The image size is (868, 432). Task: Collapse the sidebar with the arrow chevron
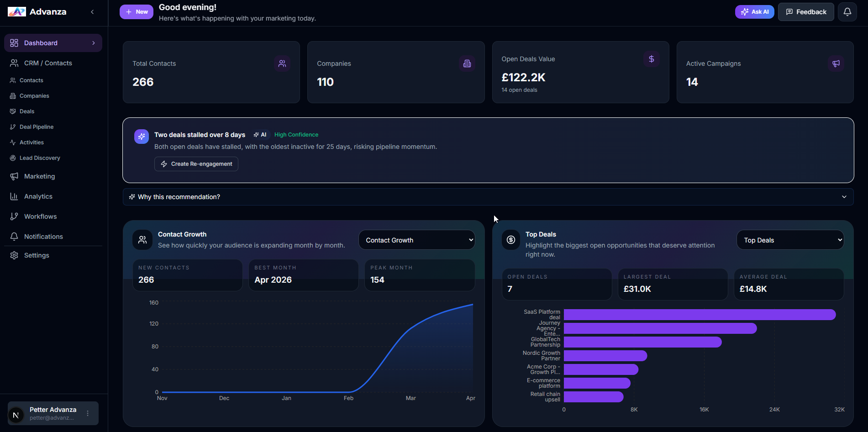(x=92, y=11)
